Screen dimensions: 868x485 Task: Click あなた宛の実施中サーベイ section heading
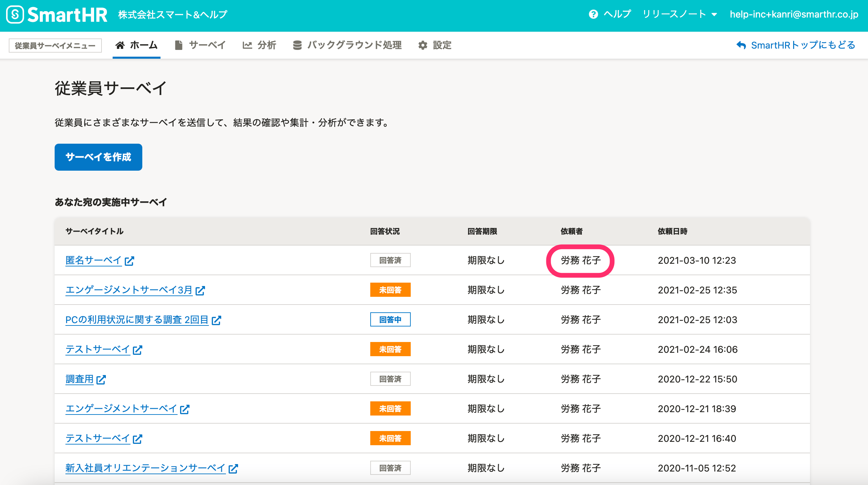pos(111,202)
